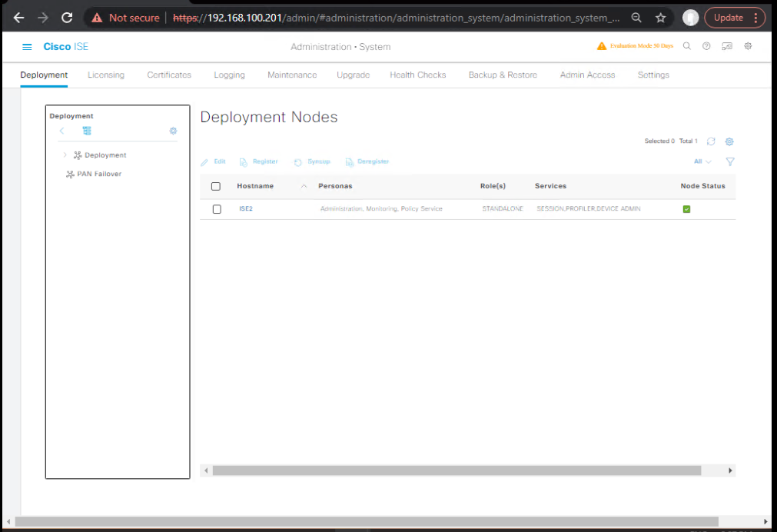Toggle the select-all header checkbox
Screen dimensions: 777x532
click(216, 186)
